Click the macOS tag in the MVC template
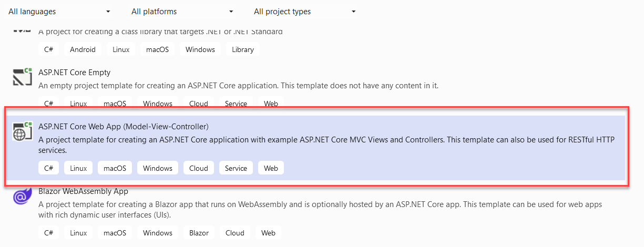This screenshot has width=644, height=247. coord(115,168)
